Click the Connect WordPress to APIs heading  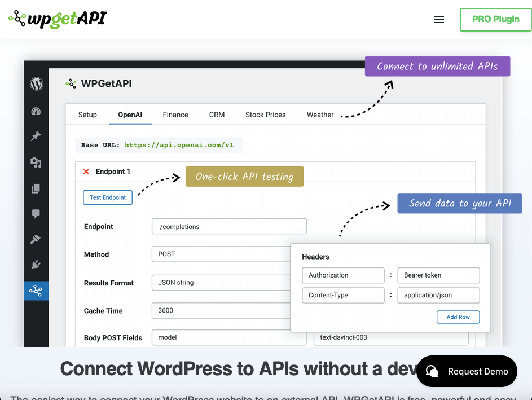click(x=239, y=369)
